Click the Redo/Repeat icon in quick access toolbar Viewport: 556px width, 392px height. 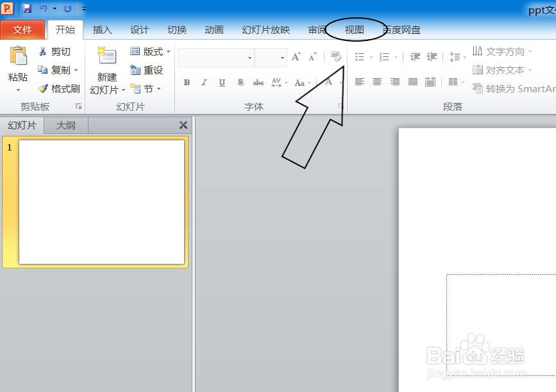pos(67,8)
